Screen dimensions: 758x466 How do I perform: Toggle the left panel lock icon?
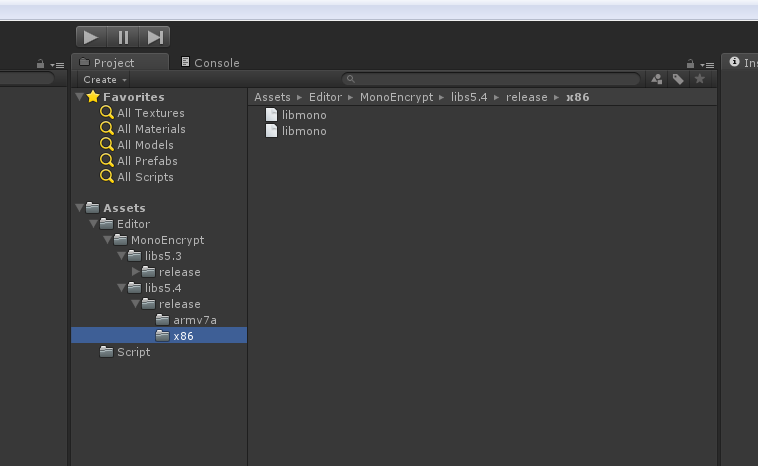41,64
